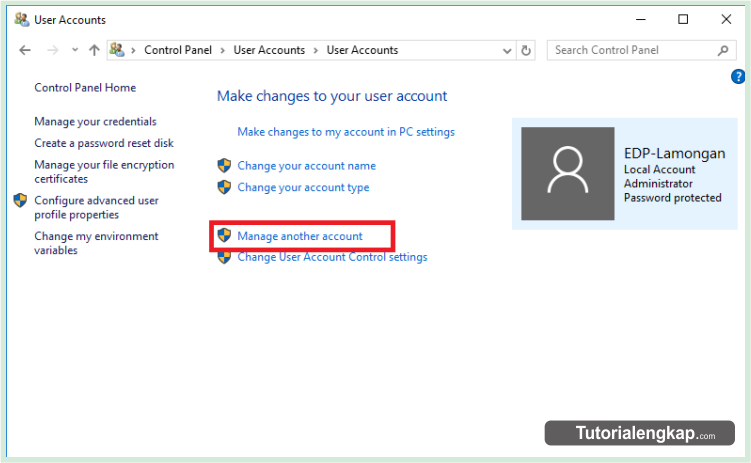
Task: Open Manage another account link
Action: click(300, 236)
